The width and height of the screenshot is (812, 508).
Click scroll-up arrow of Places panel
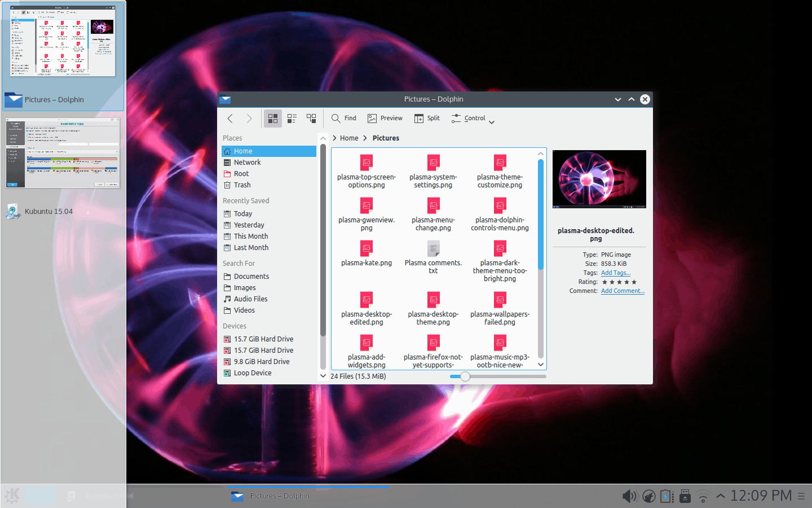point(323,138)
